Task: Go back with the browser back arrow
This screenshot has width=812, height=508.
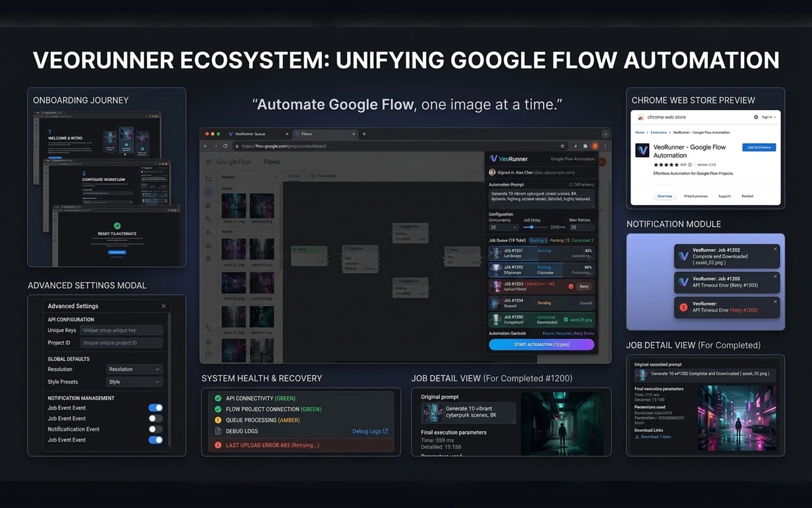Action: point(206,146)
